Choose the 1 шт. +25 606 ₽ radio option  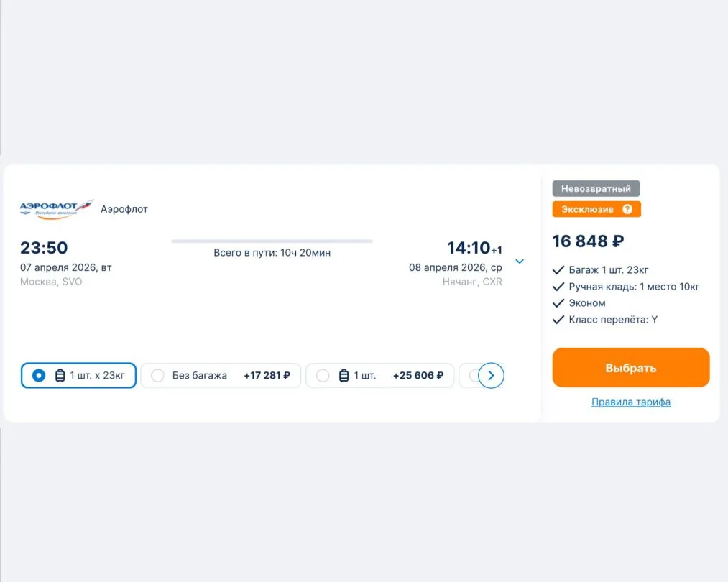[323, 375]
